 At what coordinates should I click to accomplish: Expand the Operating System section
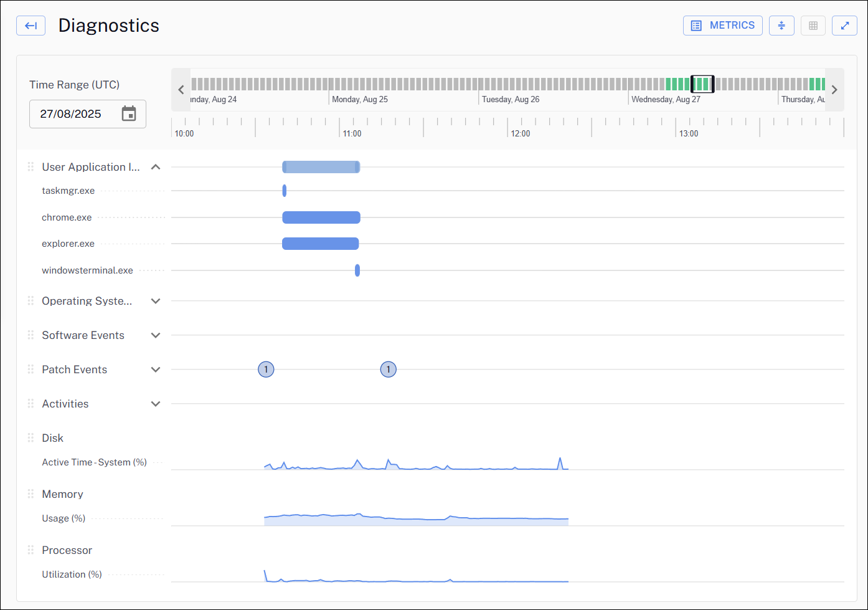(156, 301)
